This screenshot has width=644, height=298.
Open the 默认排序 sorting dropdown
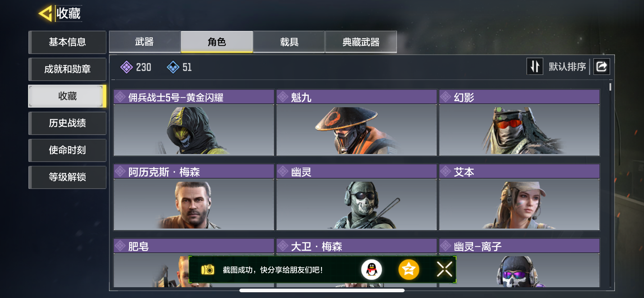coord(567,67)
